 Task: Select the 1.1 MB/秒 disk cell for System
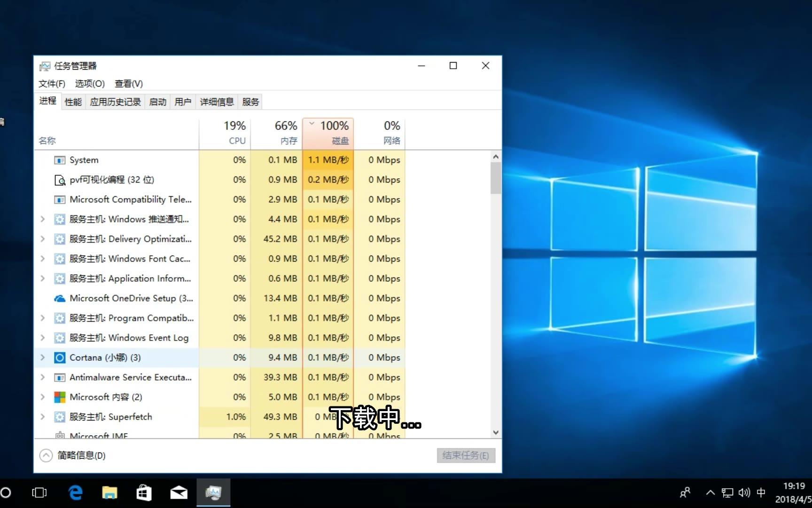(328, 160)
